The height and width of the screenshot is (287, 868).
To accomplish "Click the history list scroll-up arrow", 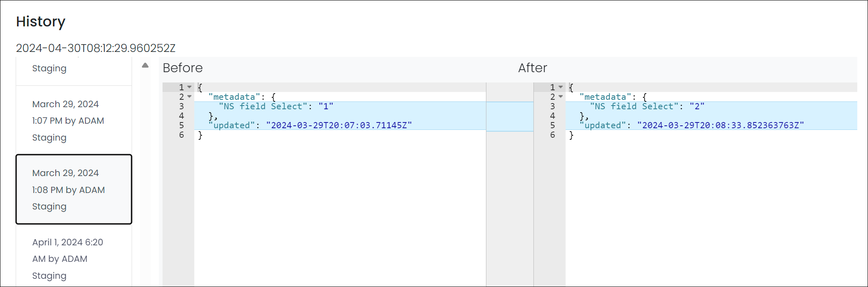I will coord(145,65).
